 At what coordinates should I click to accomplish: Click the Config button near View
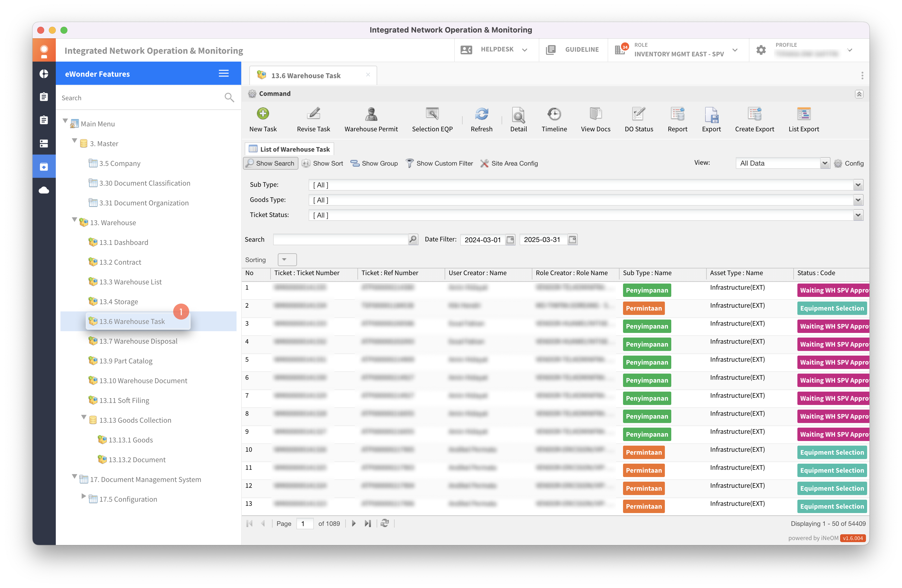coord(849,163)
